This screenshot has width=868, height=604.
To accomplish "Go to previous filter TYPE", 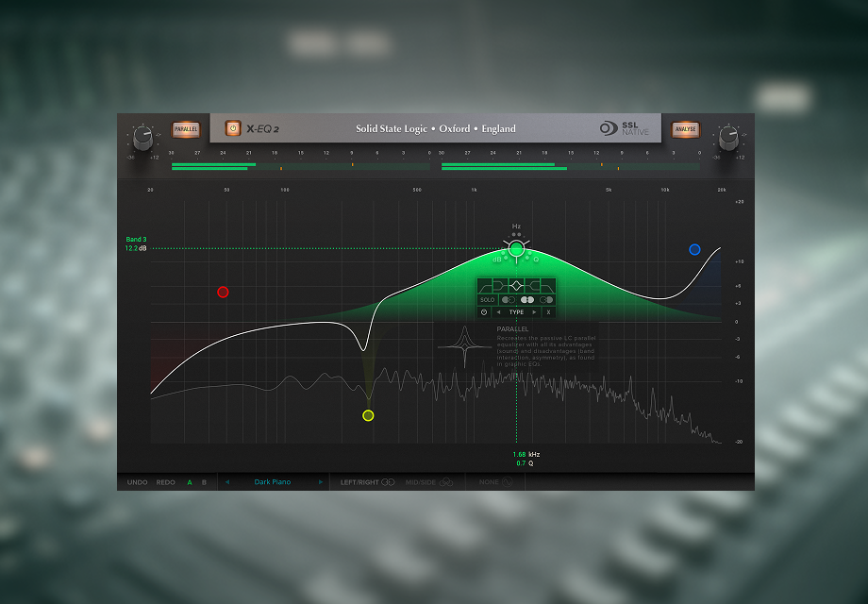I will pyautogui.click(x=499, y=312).
